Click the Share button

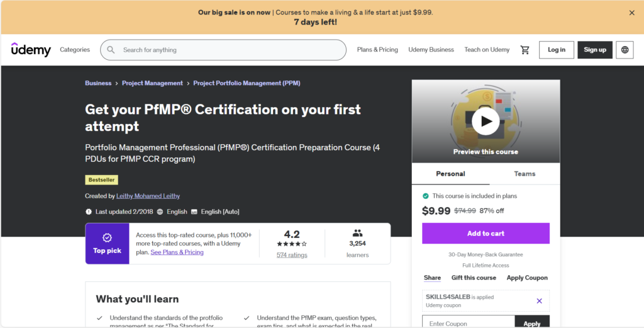click(x=432, y=278)
